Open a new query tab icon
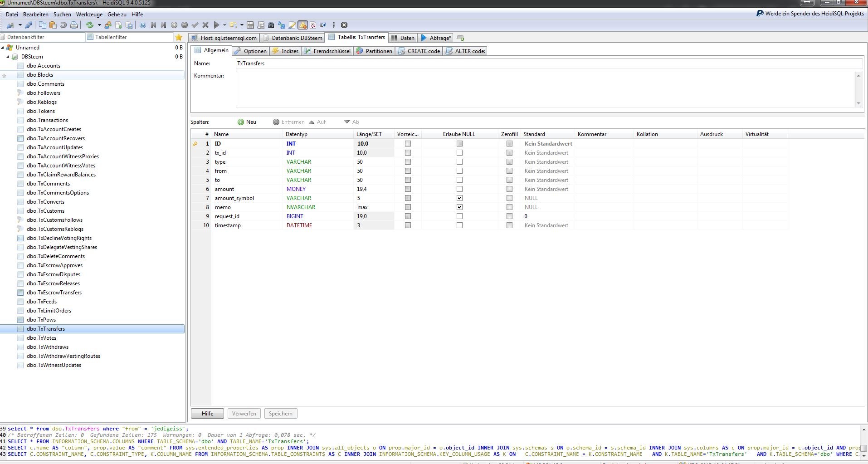This screenshot has width=868, height=464. 460,38
